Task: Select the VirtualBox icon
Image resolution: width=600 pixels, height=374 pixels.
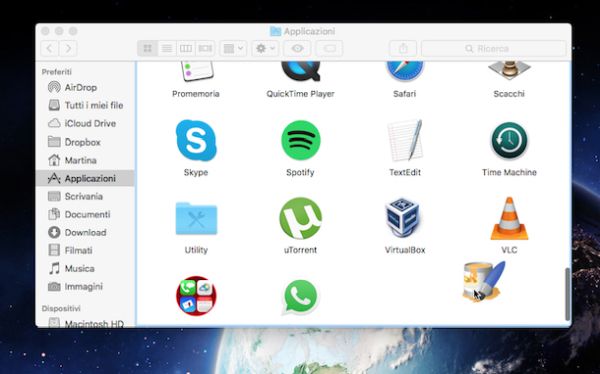Action: click(403, 218)
